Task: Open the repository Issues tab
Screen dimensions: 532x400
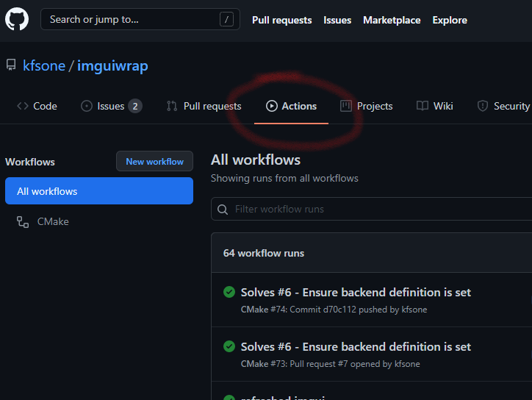Action: [111, 106]
